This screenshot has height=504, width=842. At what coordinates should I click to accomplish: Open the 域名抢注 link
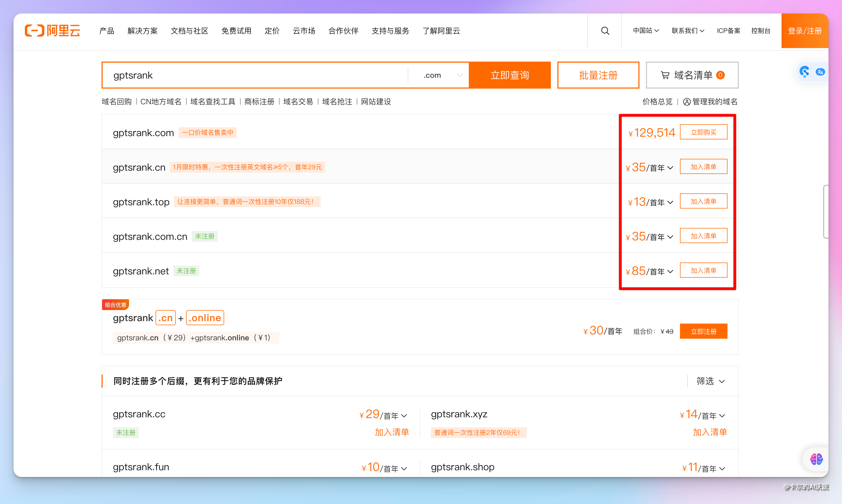click(x=337, y=102)
